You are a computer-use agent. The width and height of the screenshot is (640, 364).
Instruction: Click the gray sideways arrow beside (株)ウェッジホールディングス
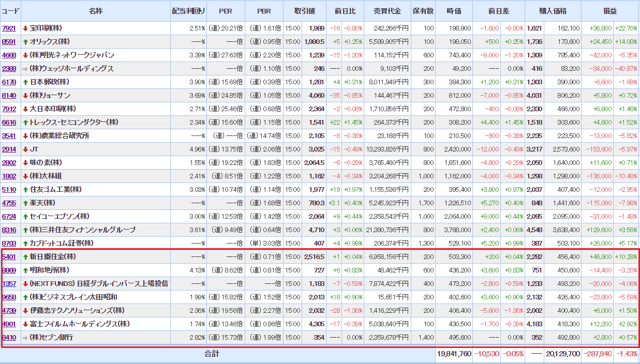pyautogui.click(x=25, y=69)
